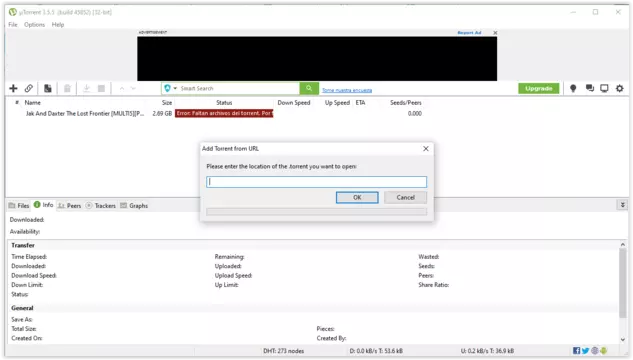Click the remote monitor icon

(604, 88)
